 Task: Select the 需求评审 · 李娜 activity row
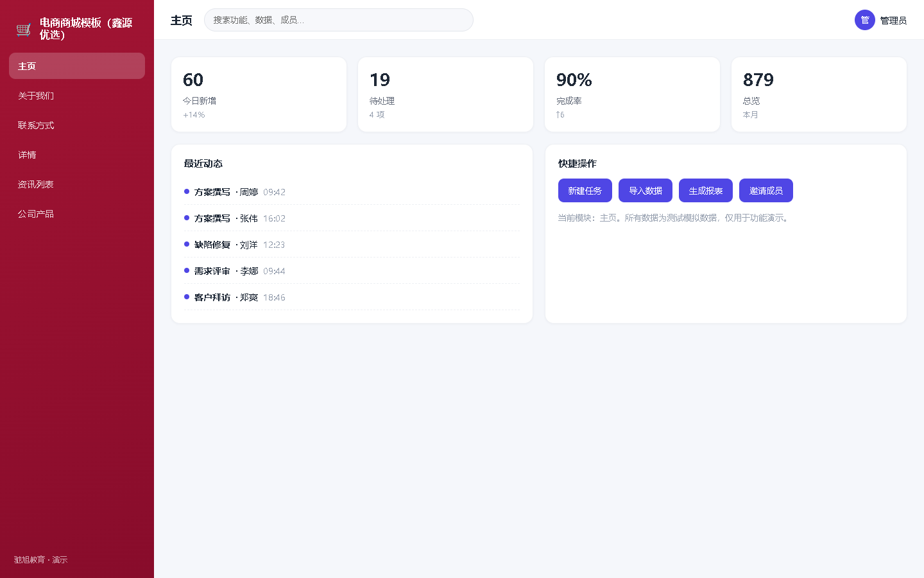[x=352, y=271]
